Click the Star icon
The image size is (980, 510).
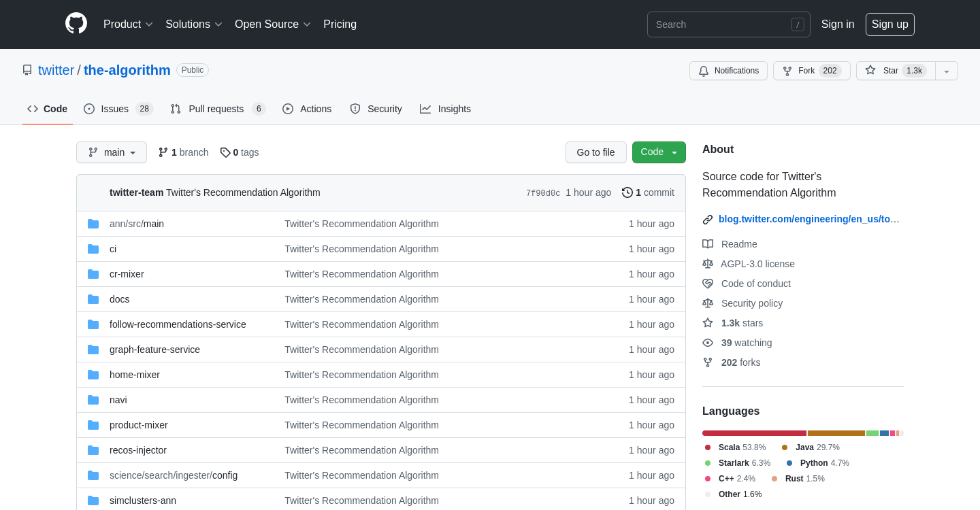[870, 70]
